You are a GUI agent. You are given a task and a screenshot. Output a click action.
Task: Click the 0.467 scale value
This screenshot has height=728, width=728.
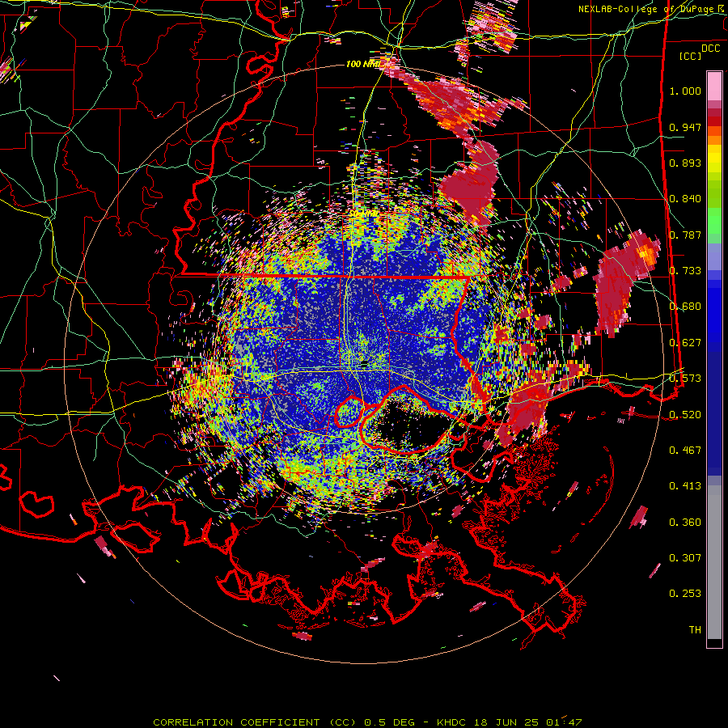(x=685, y=451)
